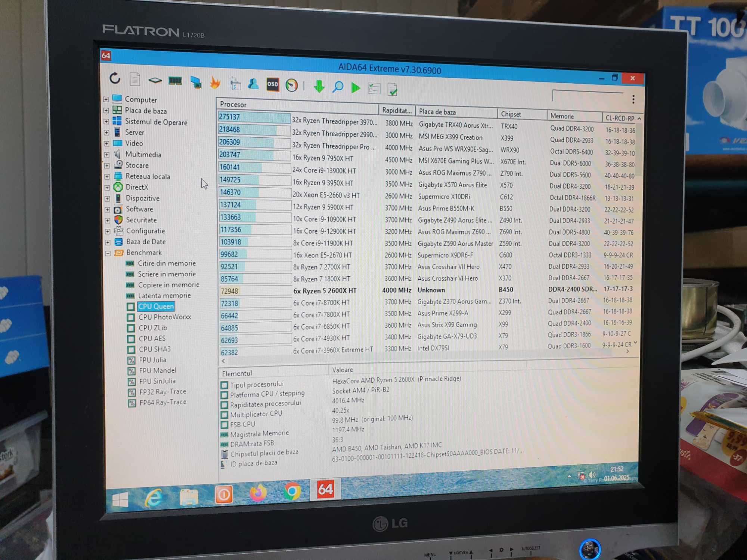
Task: Expand the Placa de baza node
Action: click(106, 111)
